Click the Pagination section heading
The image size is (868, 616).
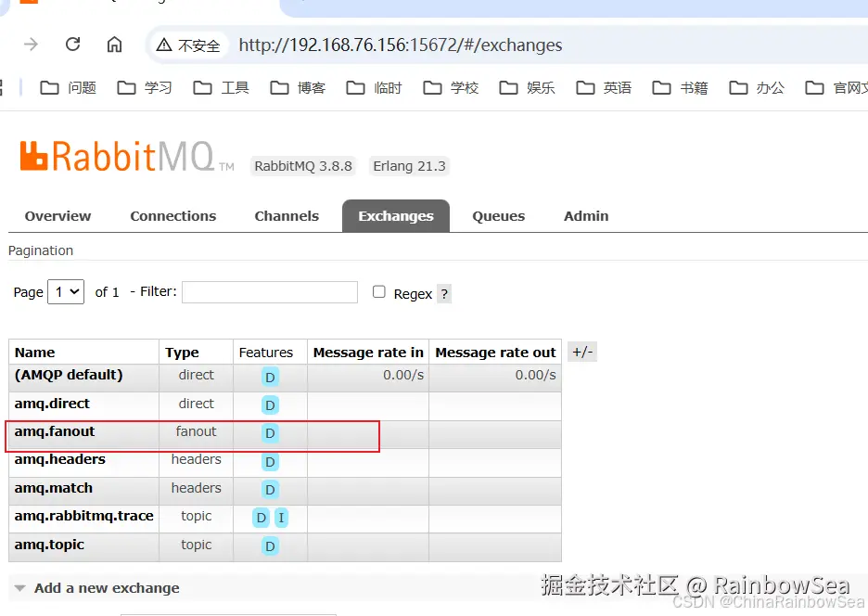pos(41,250)
